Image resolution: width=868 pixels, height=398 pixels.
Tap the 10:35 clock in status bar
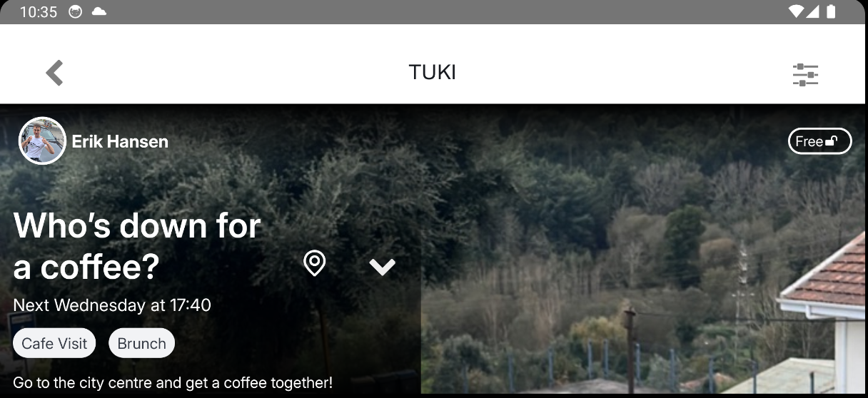pos(39,12)
